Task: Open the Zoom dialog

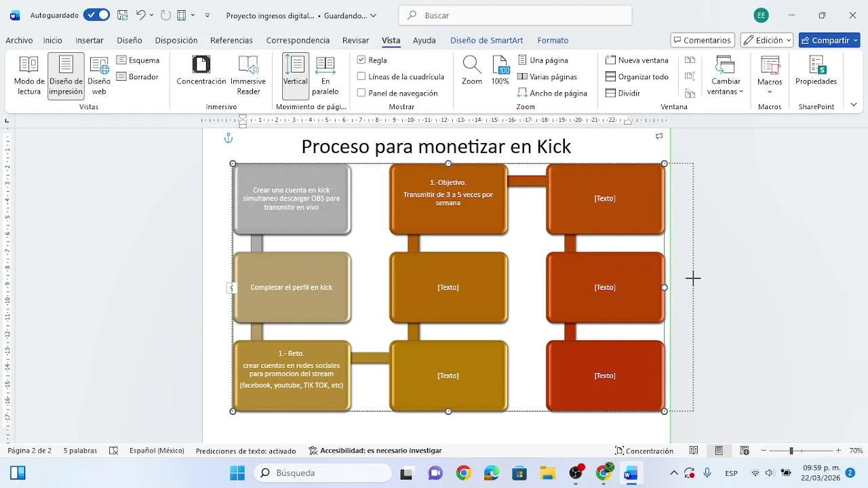Action: click(472, 71)
